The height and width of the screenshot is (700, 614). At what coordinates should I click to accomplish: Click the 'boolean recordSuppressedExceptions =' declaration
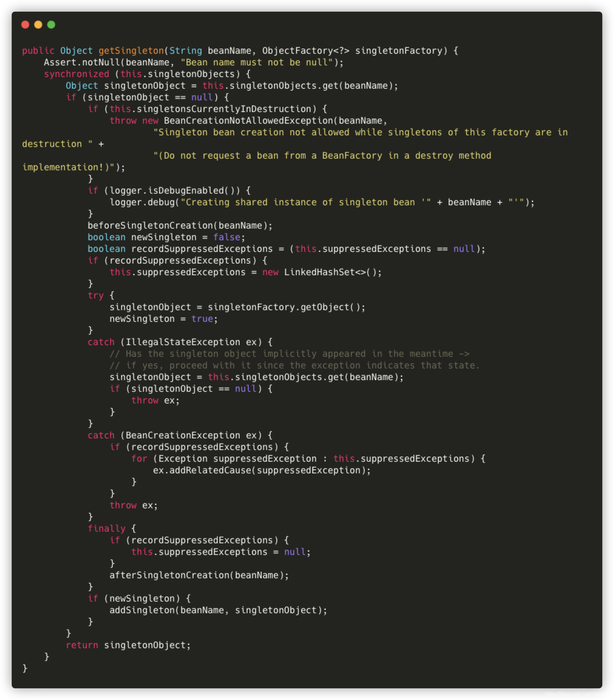click(286, 249)
